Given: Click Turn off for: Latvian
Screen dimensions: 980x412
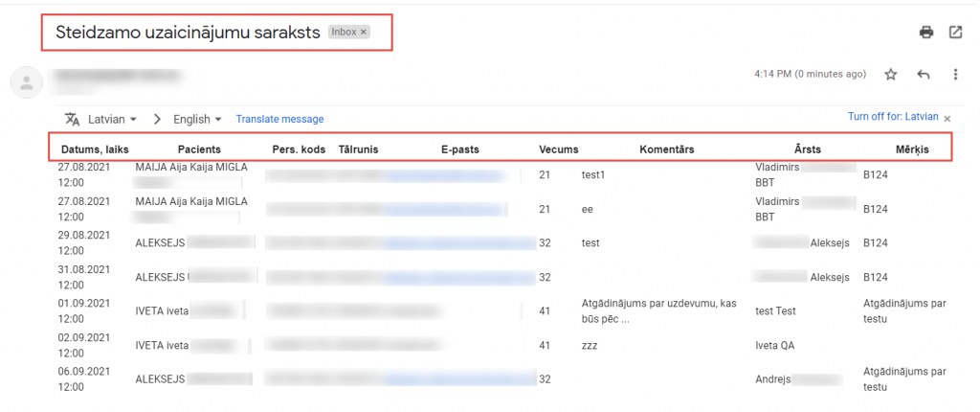Looking at the screenshot, I should click(x=892, y=117).
